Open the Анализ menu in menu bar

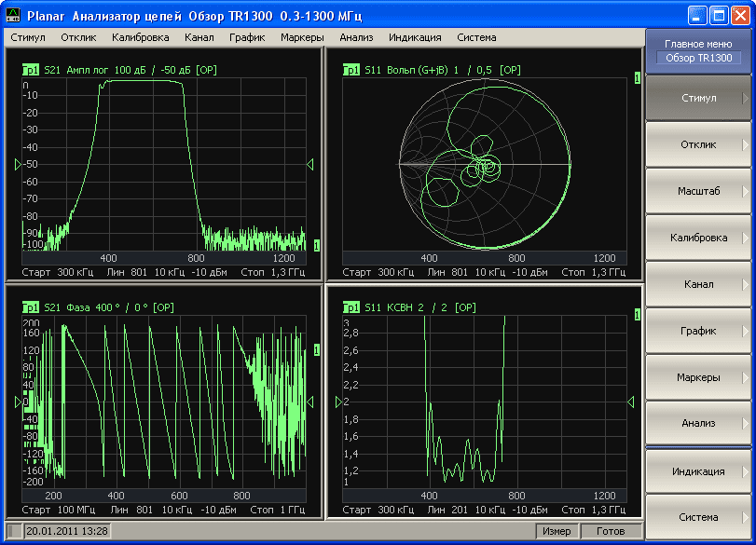[356, 37]
